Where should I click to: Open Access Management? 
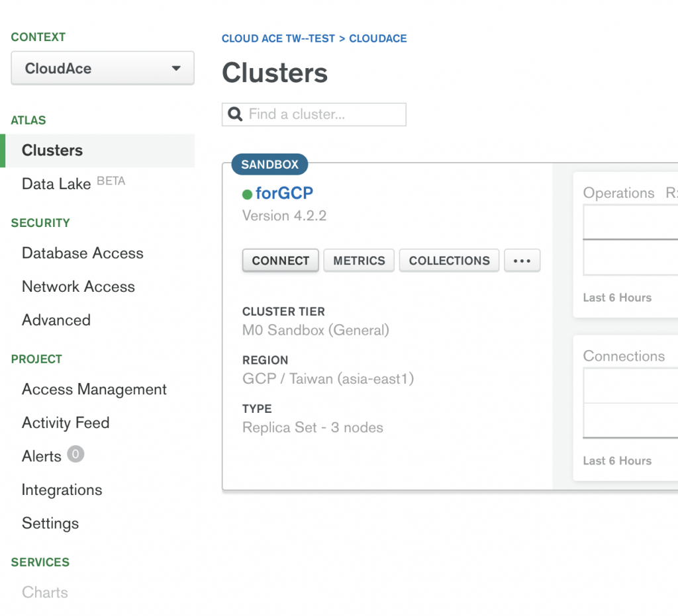coord(94,389)
